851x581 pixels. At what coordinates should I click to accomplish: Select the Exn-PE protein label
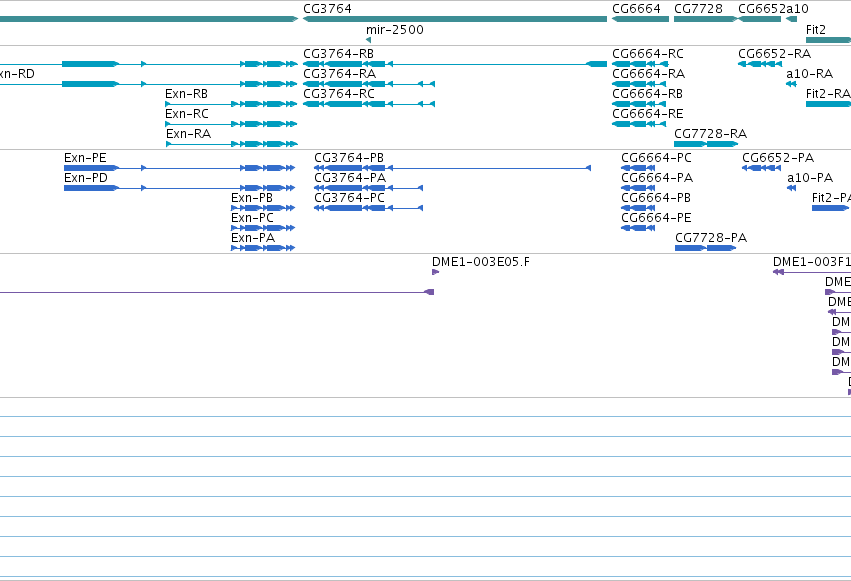coord(85,158)
